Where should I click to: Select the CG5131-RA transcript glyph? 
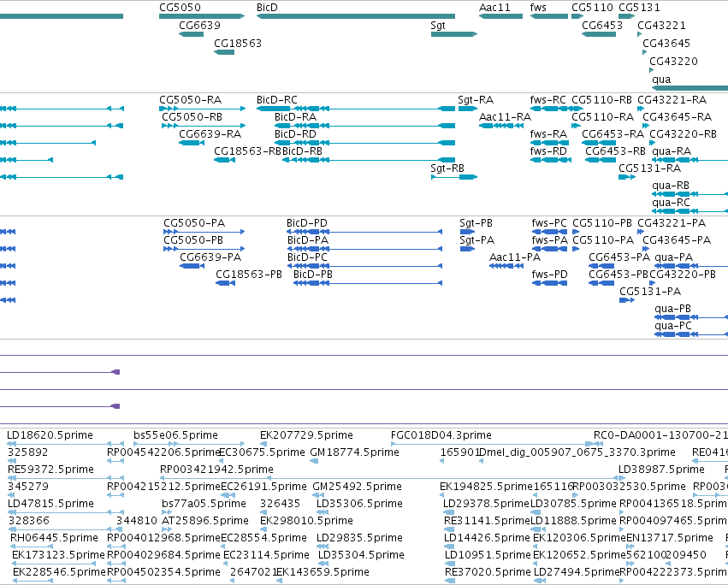[x=627, y=177]
